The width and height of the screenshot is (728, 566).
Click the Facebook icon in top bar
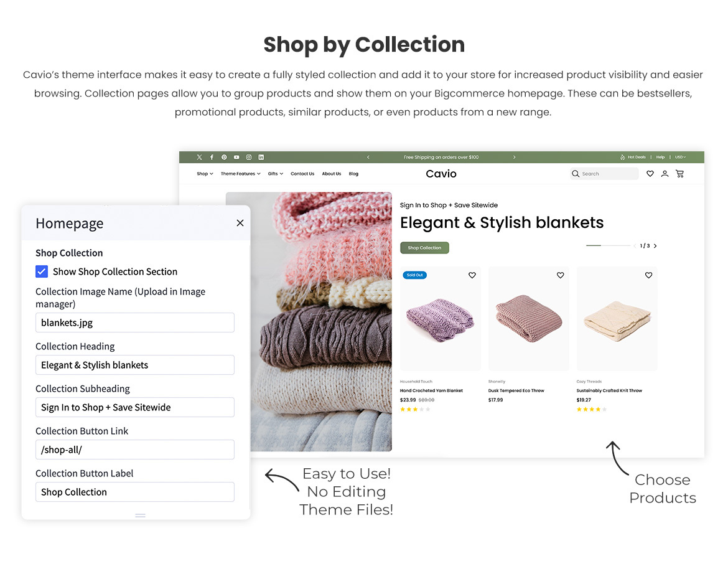coord(212,157)
